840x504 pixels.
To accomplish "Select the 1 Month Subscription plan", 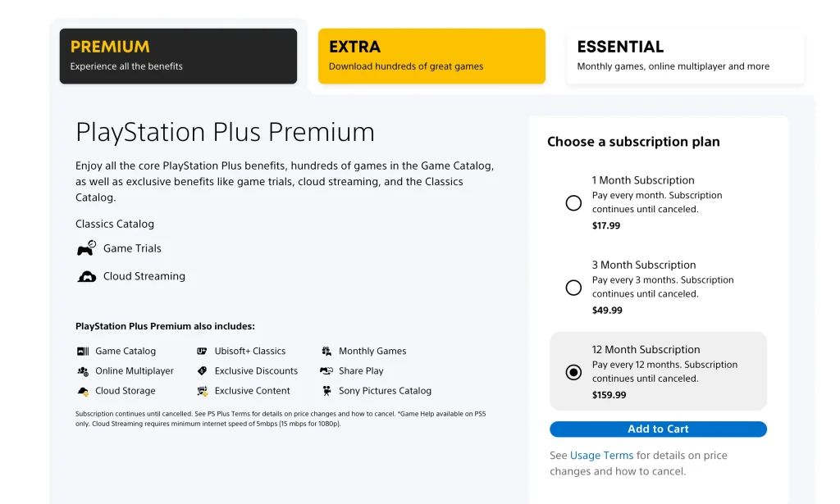I will point(573,202).
